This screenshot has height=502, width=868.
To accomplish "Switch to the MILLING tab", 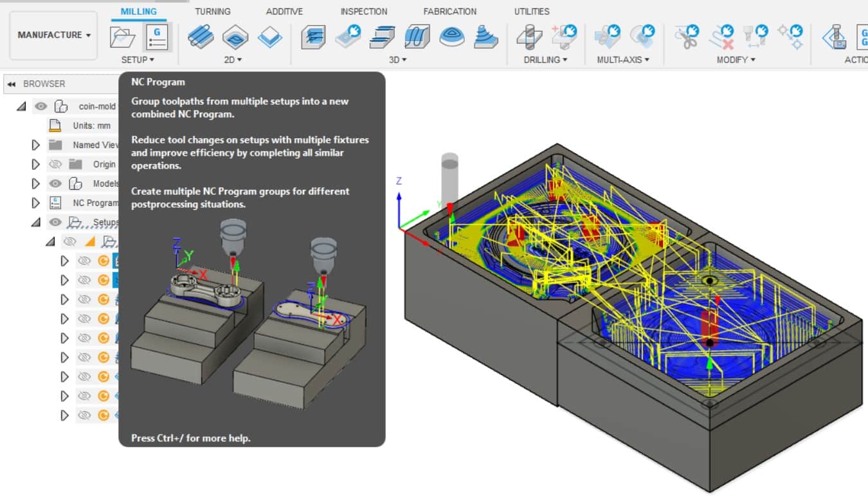I will click(x=139, y=12).
